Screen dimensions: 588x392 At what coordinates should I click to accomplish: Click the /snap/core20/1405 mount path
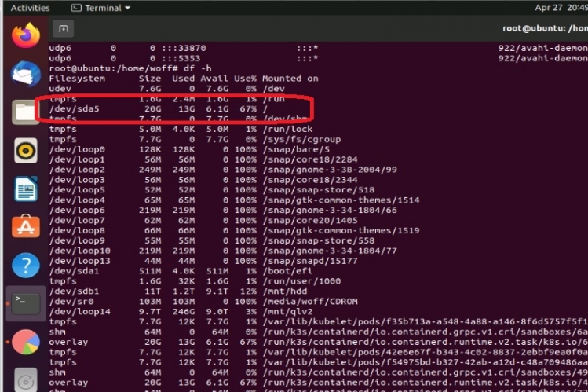click(x=310, y=220)
